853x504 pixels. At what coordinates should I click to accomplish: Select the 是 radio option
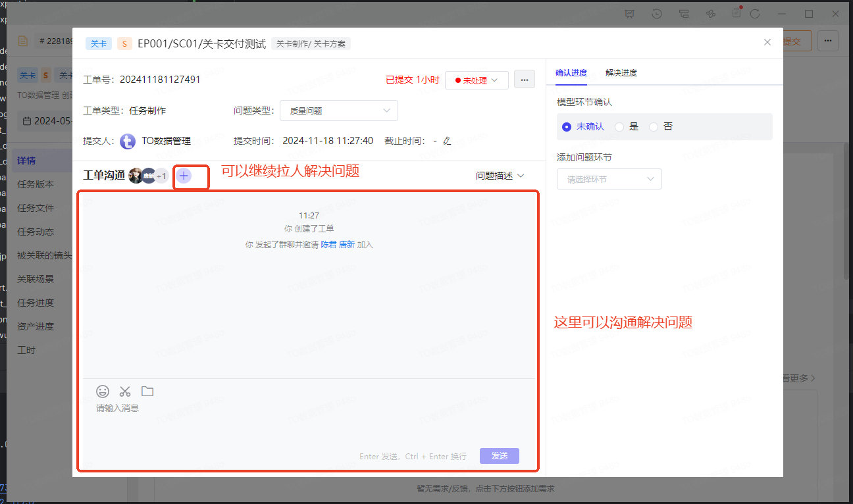coord(619,126)
